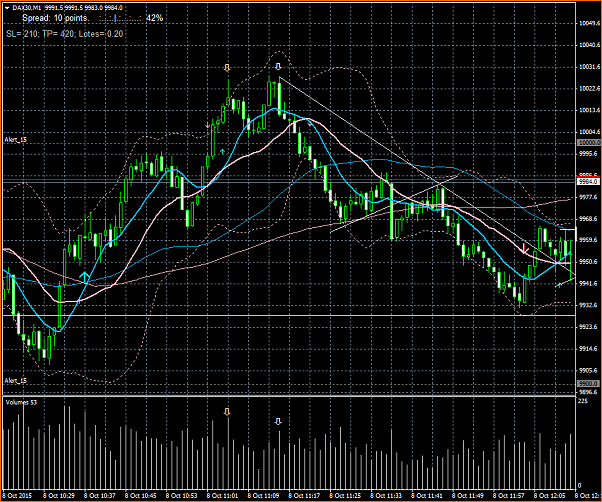
Task: Click the '8 Oct 2015' time axis label
Action: pyautogui.click(x=18, y=495)
